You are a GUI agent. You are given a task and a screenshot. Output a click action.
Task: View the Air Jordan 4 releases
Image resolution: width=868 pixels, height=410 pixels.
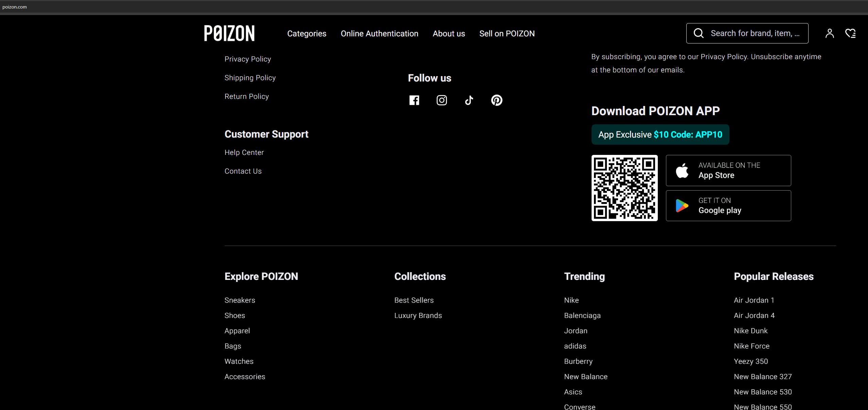754,316
